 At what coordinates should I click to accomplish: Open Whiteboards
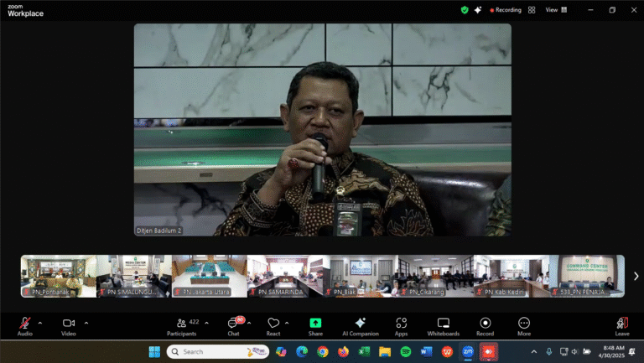click(444, 324)
